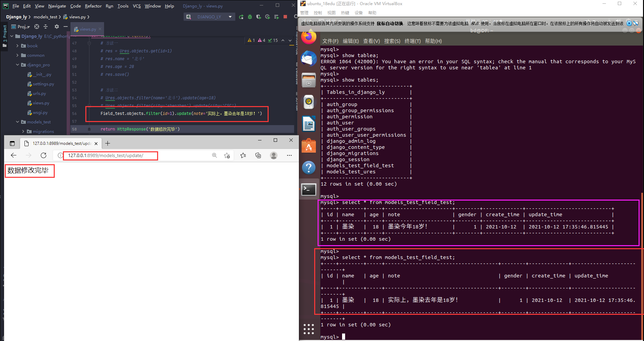
Task: Open Thunderbird mail from Ubuntu dock
Action: click(309, 58)
